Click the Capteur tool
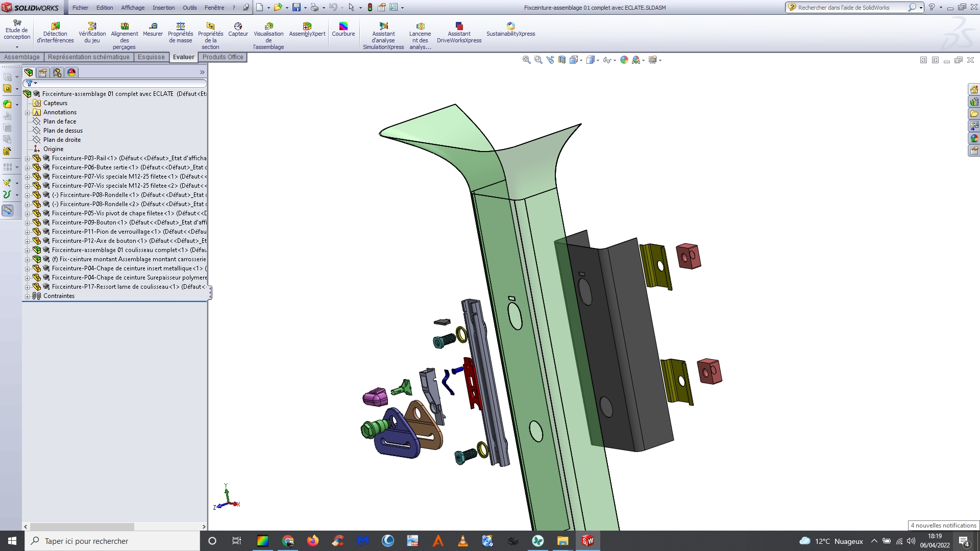980x551 pixels. 238,30
